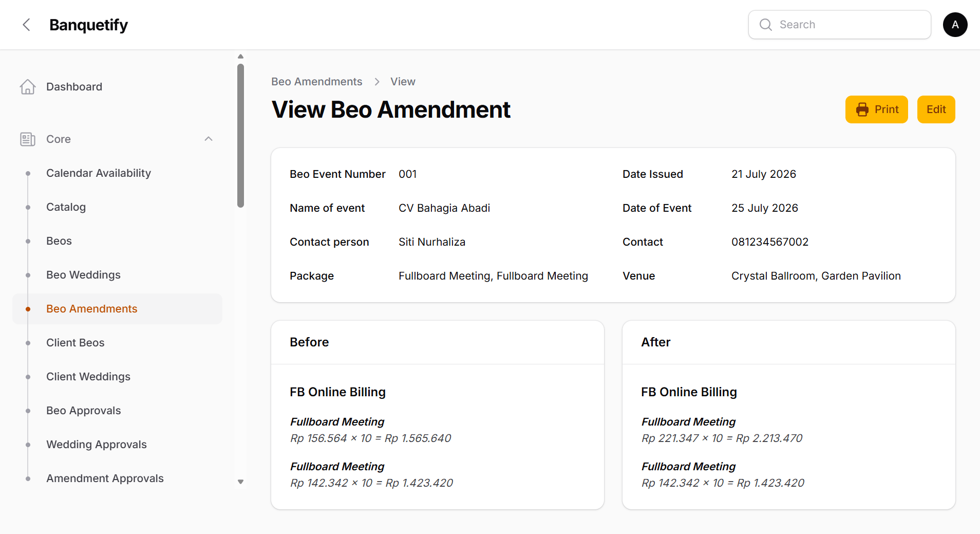Open the Client Beos page
The height and width of the screenshot is (534, 980).
pos(75,343)
